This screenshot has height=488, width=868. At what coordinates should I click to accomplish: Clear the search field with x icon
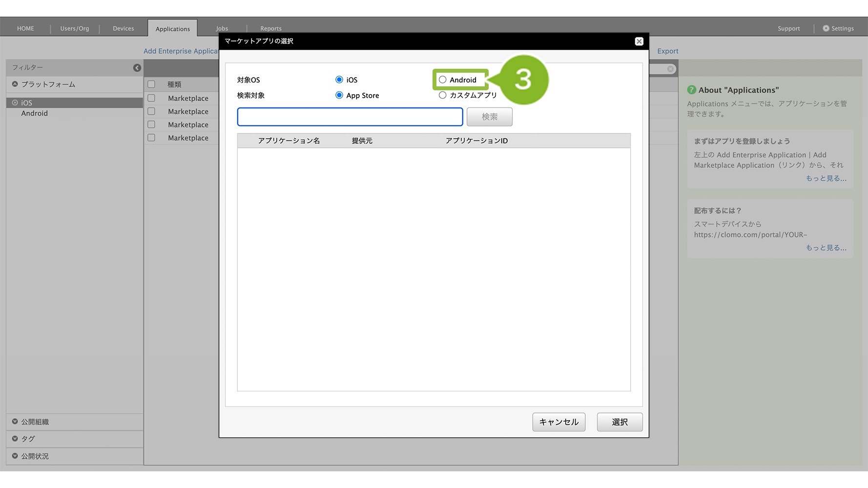click(x=670, y=69)
